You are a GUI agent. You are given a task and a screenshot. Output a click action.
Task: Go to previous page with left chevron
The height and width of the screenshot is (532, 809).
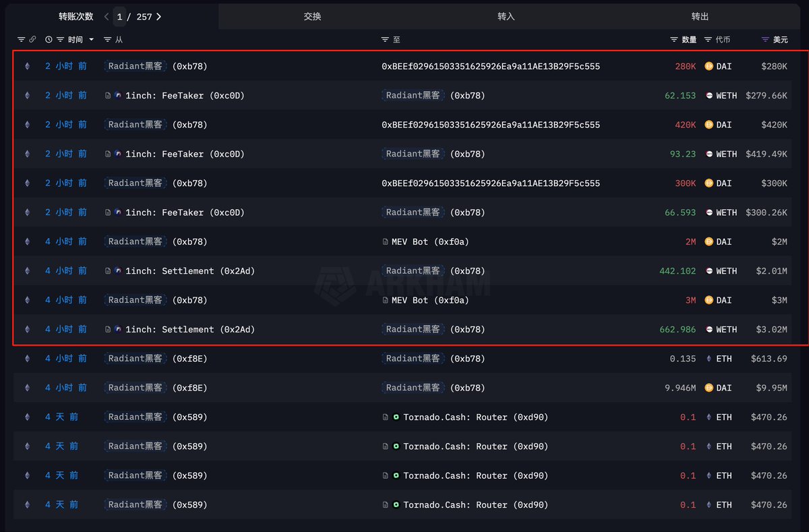[x=107, y=16]
